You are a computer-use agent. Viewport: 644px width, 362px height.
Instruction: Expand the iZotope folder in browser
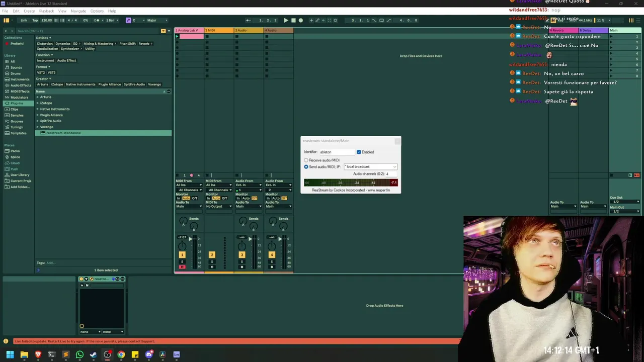click(x=37, y=103)
